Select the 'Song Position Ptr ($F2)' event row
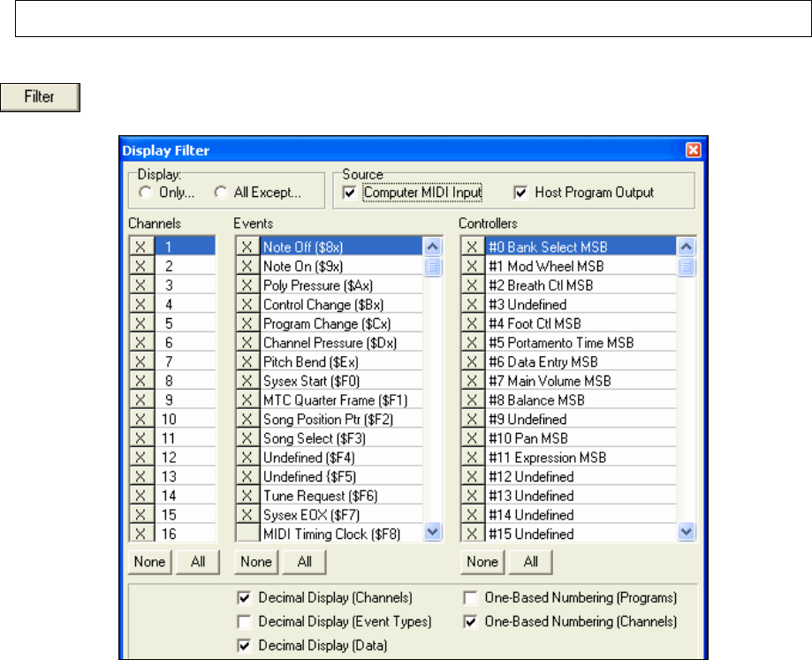The width and height of the screenshot is (812, 660). [341, 419]
